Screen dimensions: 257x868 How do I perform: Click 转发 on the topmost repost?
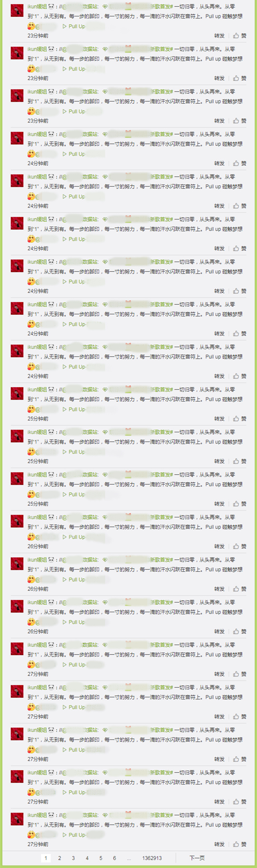click(219, 36)
